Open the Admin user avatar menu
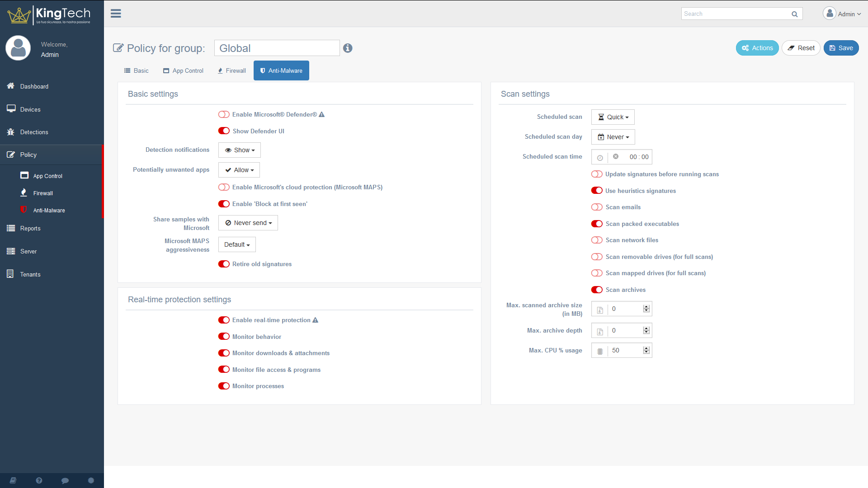 coord(830,14)
